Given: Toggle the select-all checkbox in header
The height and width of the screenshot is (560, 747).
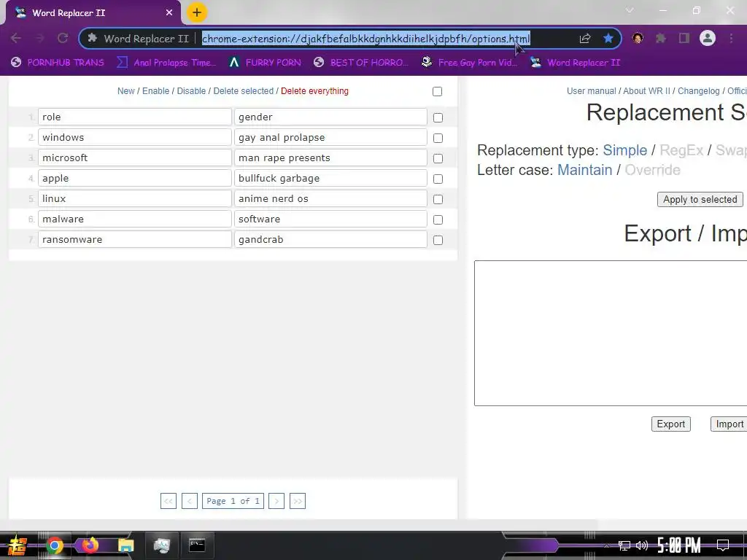Looking at the screenshot, I should tap(438, 91).
